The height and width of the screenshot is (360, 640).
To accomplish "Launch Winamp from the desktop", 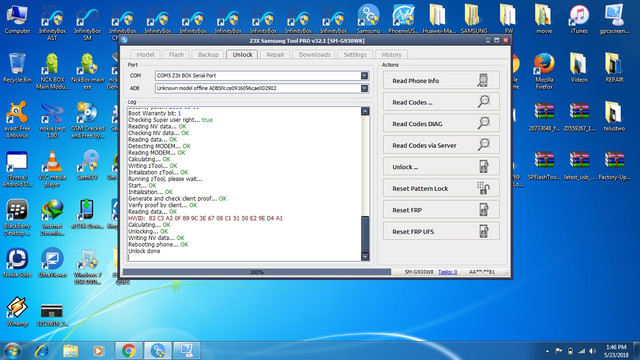I will [17, 312].
